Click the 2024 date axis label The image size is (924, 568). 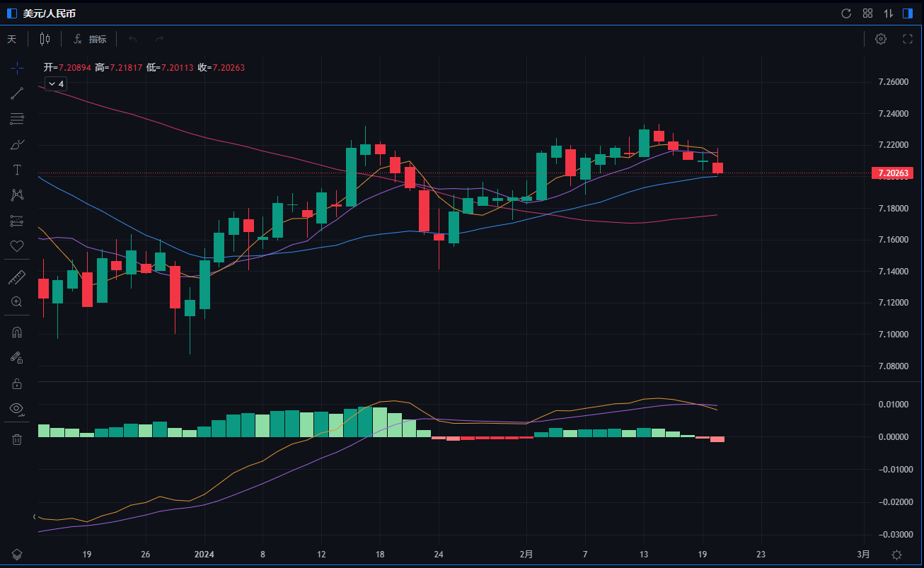(204, 555)
